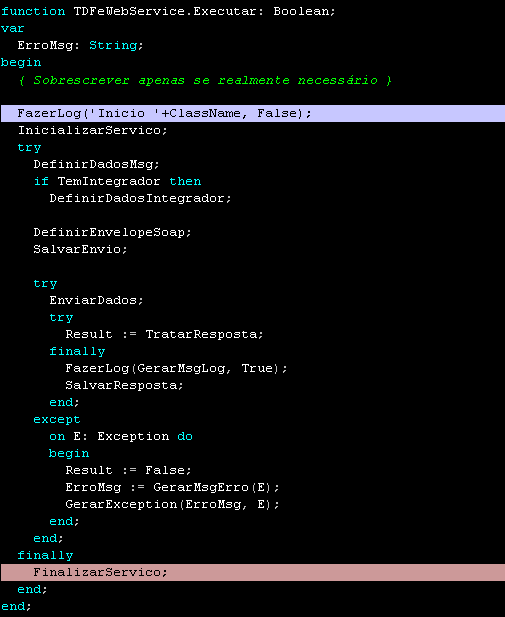Click the EnviarDados call
This screenshot has width=505, height=617.
click(96, 300)
